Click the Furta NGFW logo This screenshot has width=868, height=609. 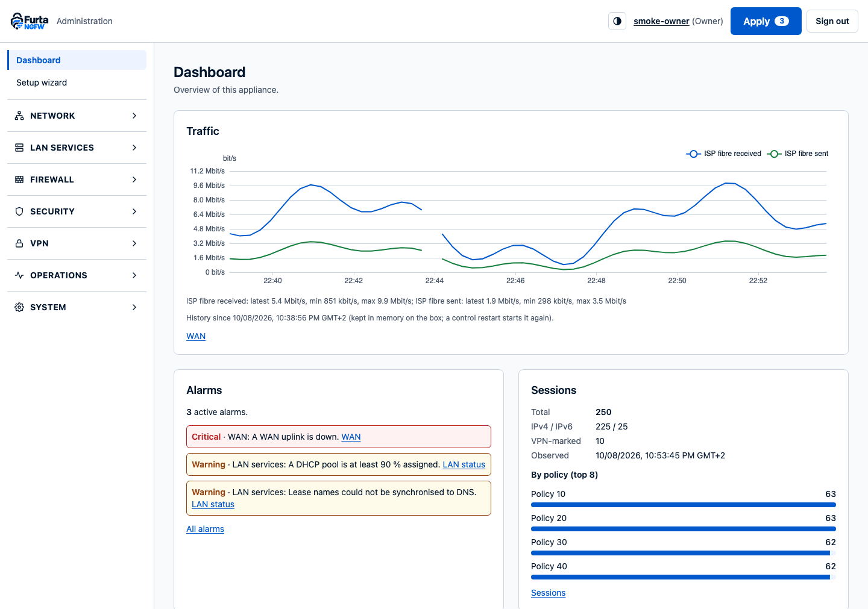(30, 21)
